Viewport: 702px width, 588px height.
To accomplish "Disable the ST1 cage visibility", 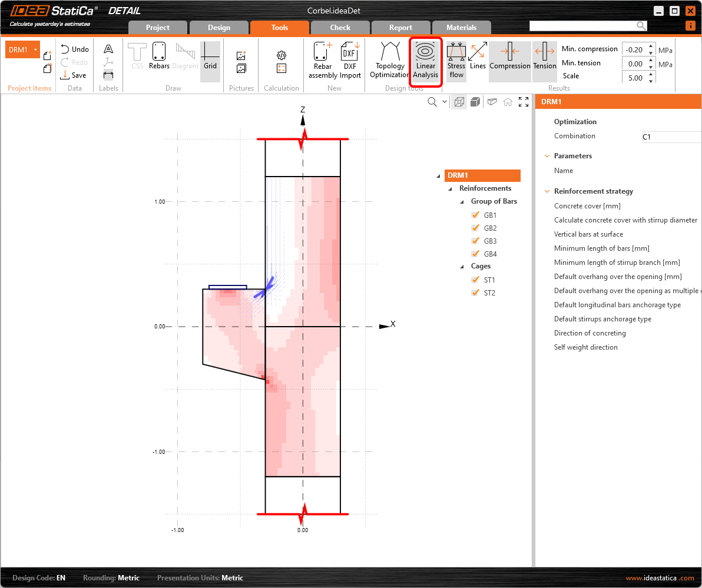I will pyautogui.click(x=476, y=280).
